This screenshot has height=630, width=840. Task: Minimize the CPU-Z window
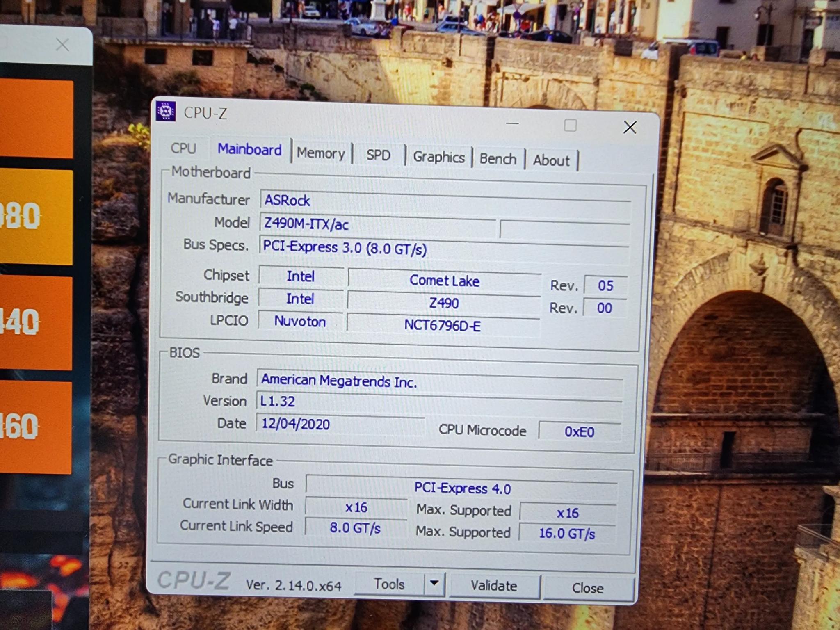pos(512,123)
